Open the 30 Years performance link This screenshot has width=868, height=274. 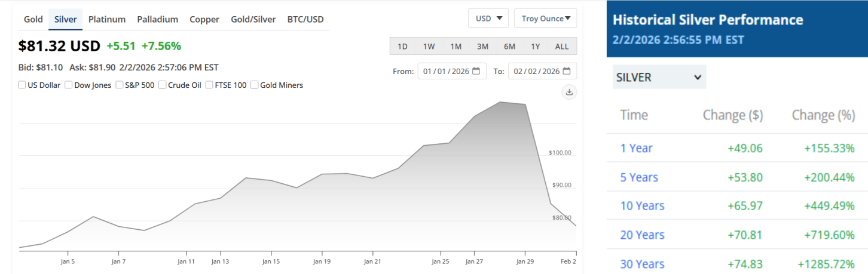point(643,264)
